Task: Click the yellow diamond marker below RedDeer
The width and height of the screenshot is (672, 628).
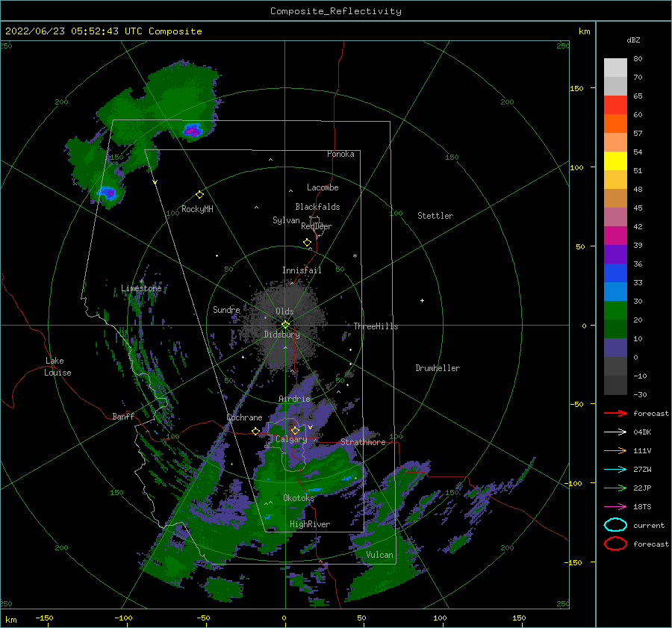Action: pyautogui.click(x=308, y=243)
